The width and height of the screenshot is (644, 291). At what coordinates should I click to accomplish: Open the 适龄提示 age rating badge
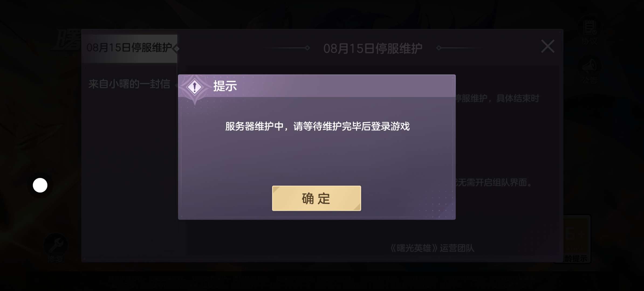point(576,239)
